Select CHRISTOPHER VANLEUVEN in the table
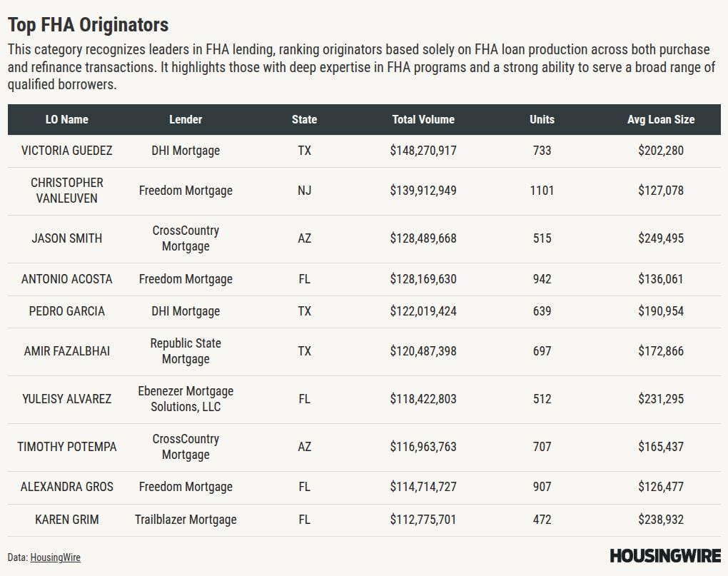 (x=67, y=191)
